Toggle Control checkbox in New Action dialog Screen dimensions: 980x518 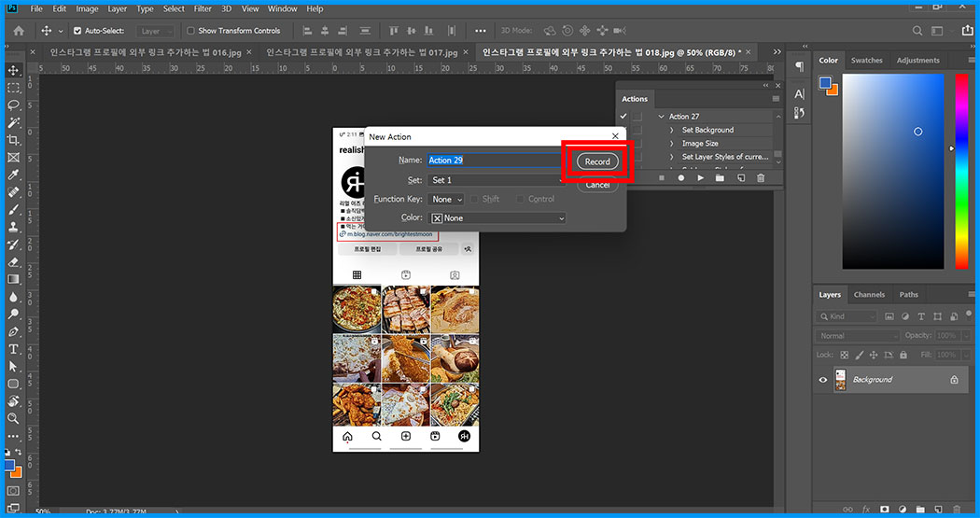point(520,200)
